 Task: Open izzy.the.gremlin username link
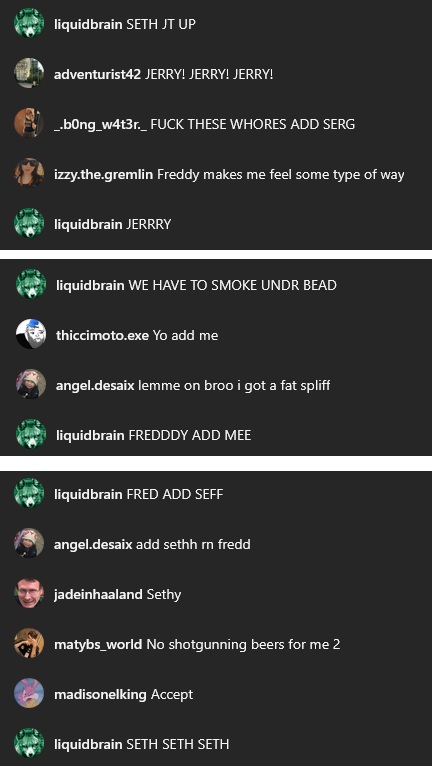point(104,174)
